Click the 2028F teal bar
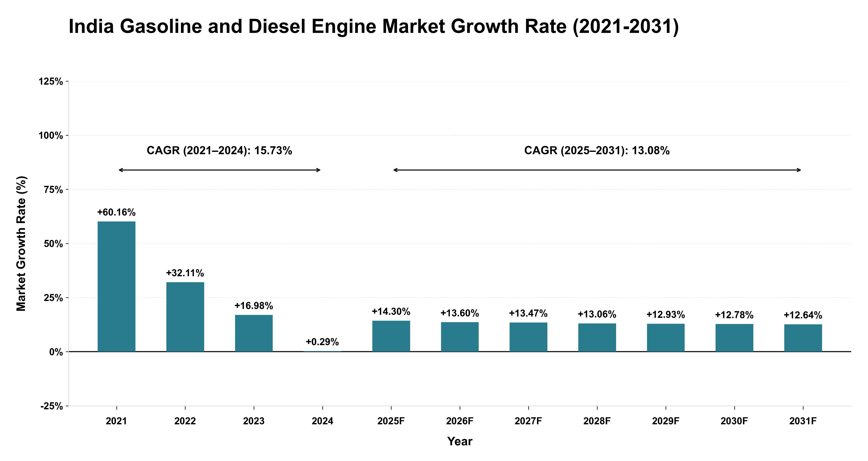This screenshot has width=868, height=461. click(x=597, y=337)
